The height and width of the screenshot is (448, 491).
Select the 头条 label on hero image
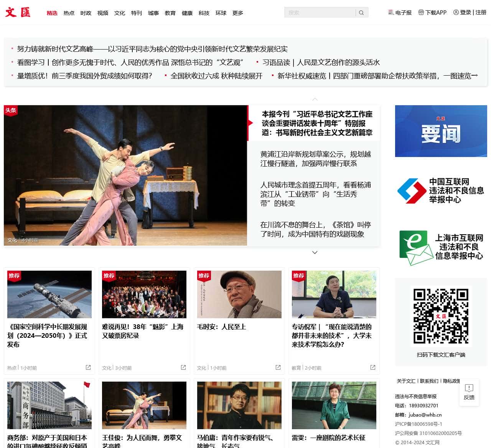pyautogui.click(x=11, y=110)
